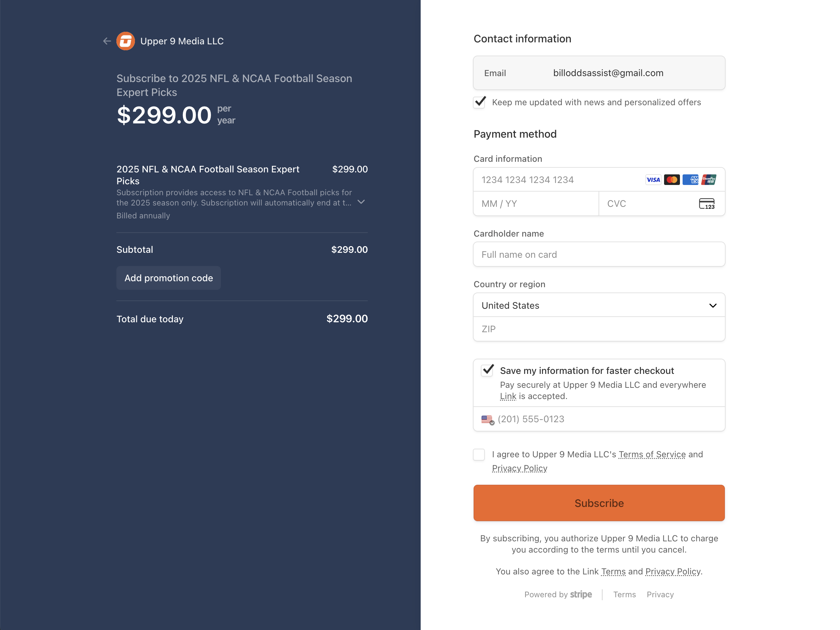Screen dimensions: 840x630
Task: Open the phone country flag selector
Action: 487,419
